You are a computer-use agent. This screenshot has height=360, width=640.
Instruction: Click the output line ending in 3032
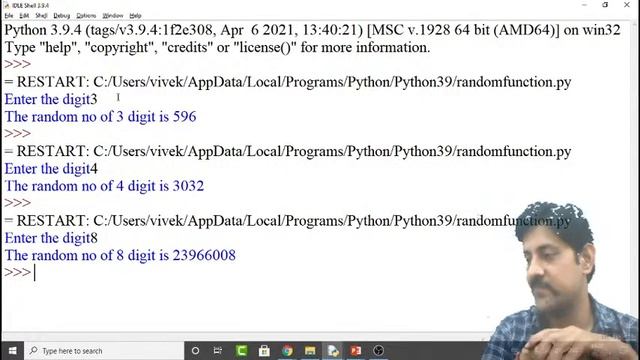click(x=104, y=186)
